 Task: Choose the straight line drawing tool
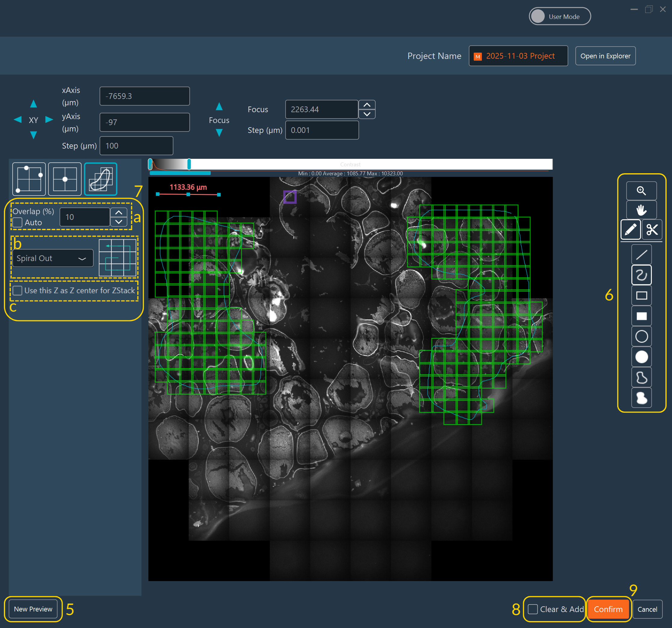[641, 255]
